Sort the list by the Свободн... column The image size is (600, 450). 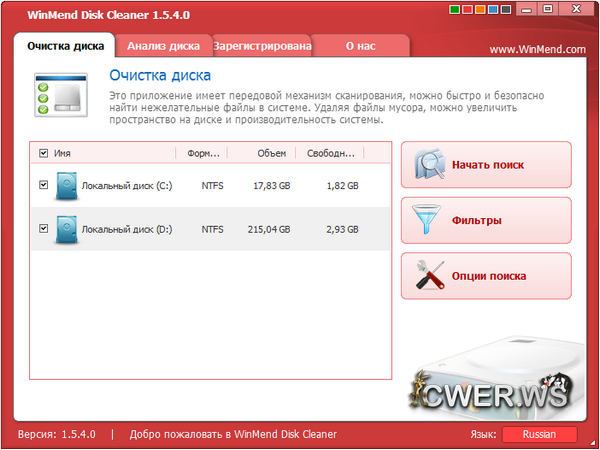pyautogui.click(x=332, y=153)
